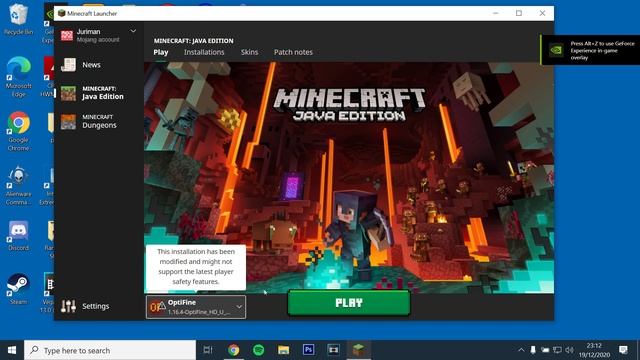Click the Minecraft Launcher taskbar icon
Viewport: 640px width, 360px height.
point(359,350)
